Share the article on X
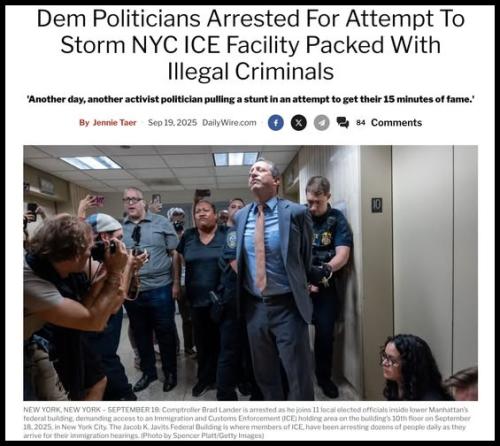Viewport: 500px width, 446px height. 299,123
